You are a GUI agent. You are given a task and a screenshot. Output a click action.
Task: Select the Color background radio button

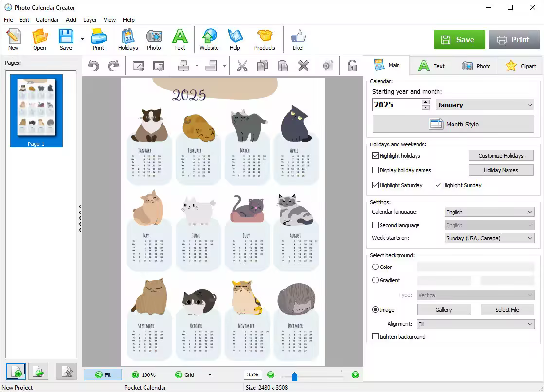[x=375, y=267]
